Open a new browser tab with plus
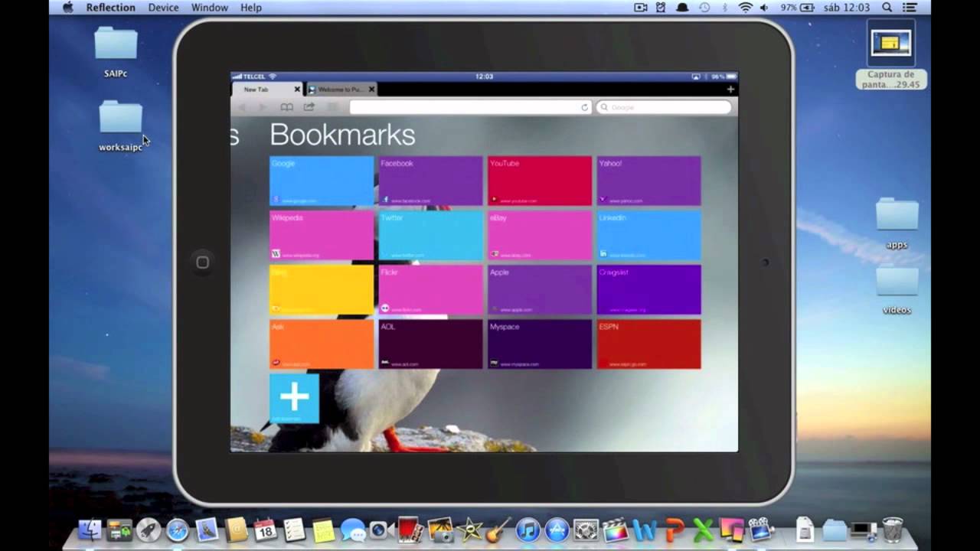The width and height of the screenshot is (980, 551). coord(730,90)
